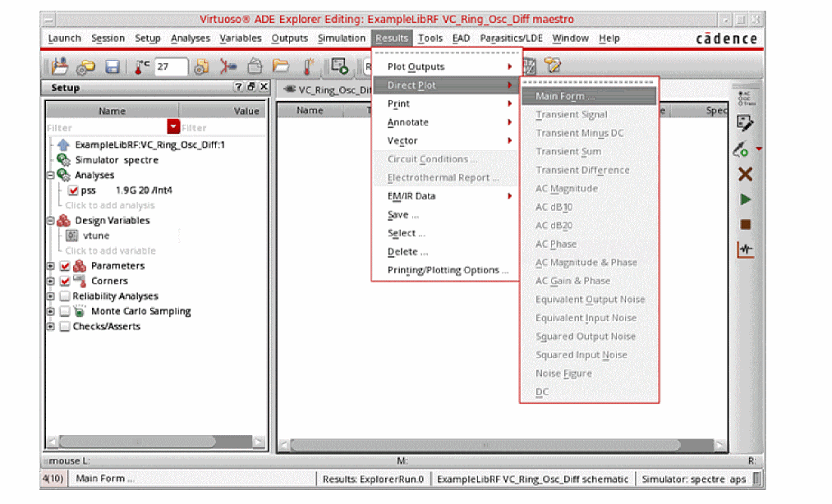Viewport: 832px width, 504px height.
Task: Click the red scissors-like icon in the toolbar
Action: [x=228, y=66]
